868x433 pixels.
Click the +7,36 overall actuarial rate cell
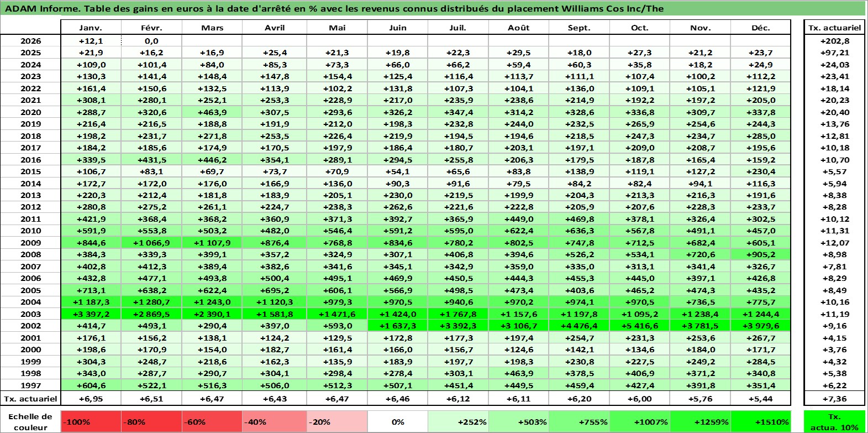click(x=834, y=398)
